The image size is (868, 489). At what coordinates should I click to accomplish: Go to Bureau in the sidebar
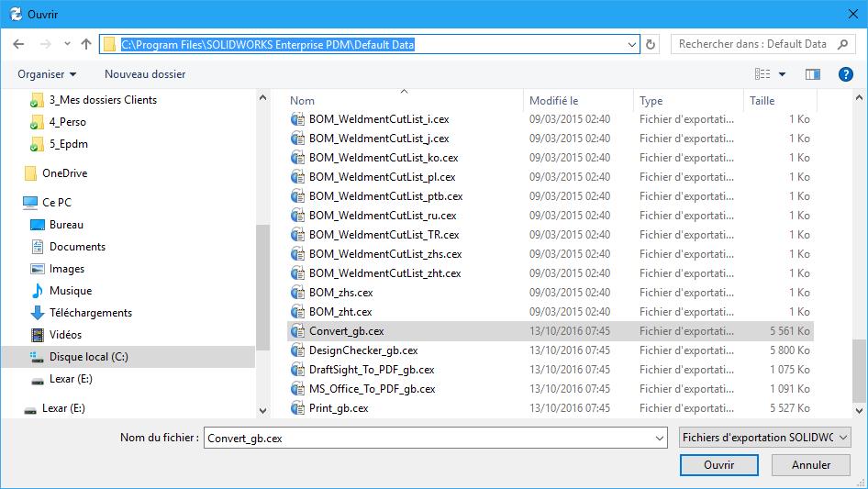66,225
